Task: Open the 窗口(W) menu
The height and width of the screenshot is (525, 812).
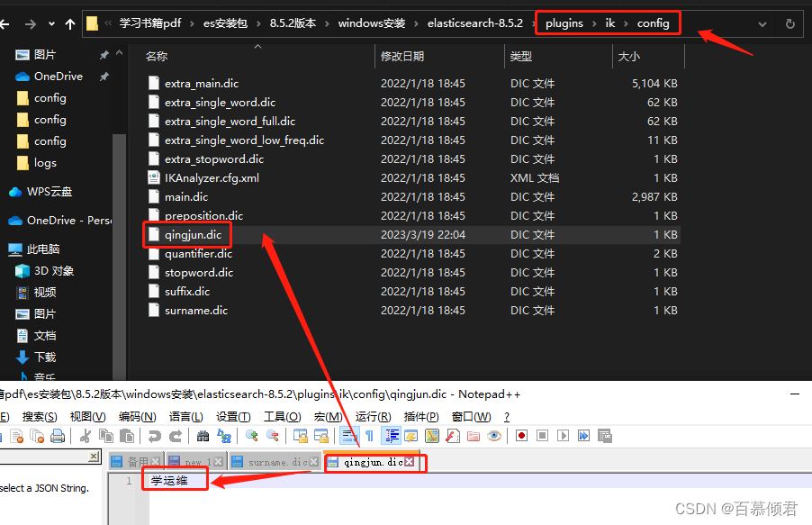Action: tap(471, 417)
